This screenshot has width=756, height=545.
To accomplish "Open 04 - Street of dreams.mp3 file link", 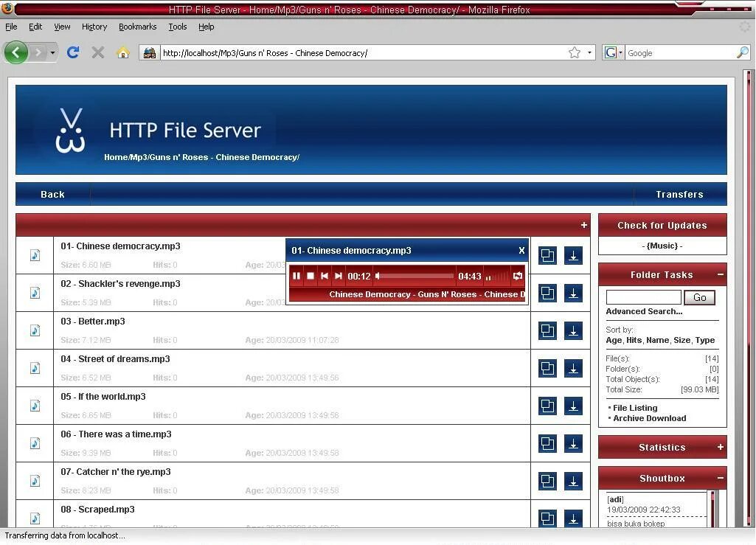I will 115,359.
